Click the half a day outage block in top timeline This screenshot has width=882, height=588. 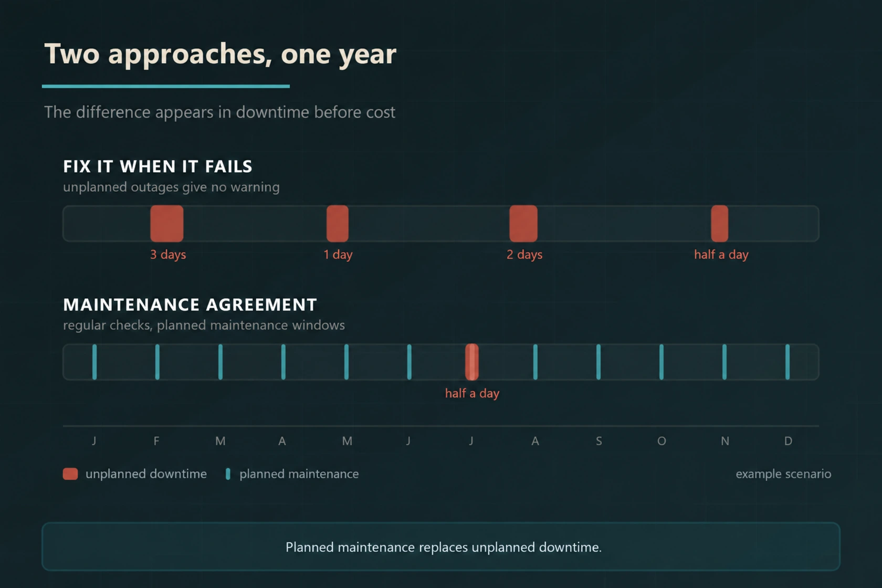[720, 224]
